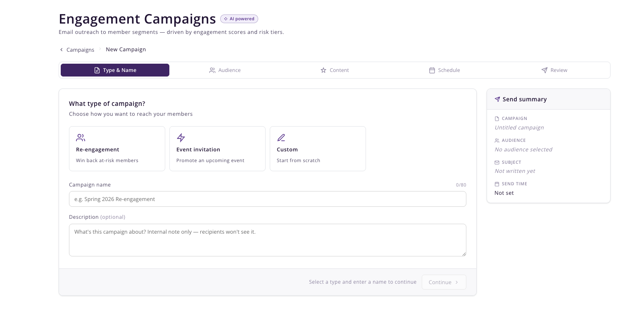Open the Type & Name tab
This screenshot has width=644, height=335.
coord(115,70)
